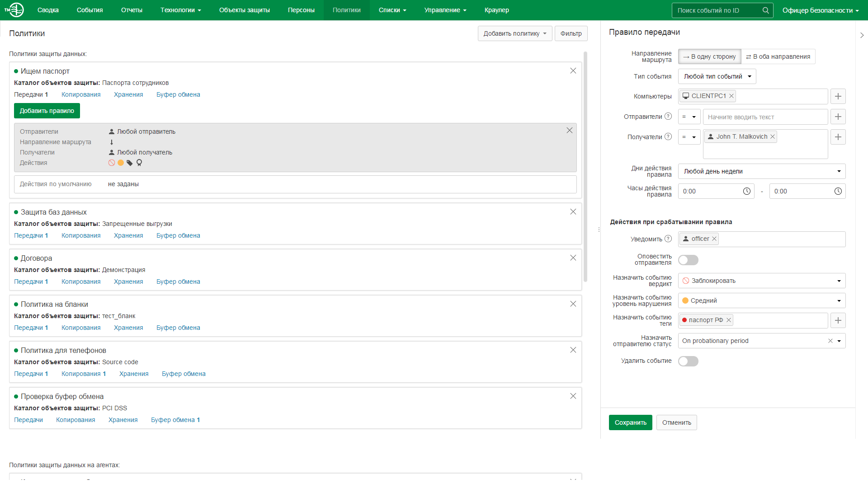
Task: Expand Любой день недели dropdown
Action: pos(762,171)
